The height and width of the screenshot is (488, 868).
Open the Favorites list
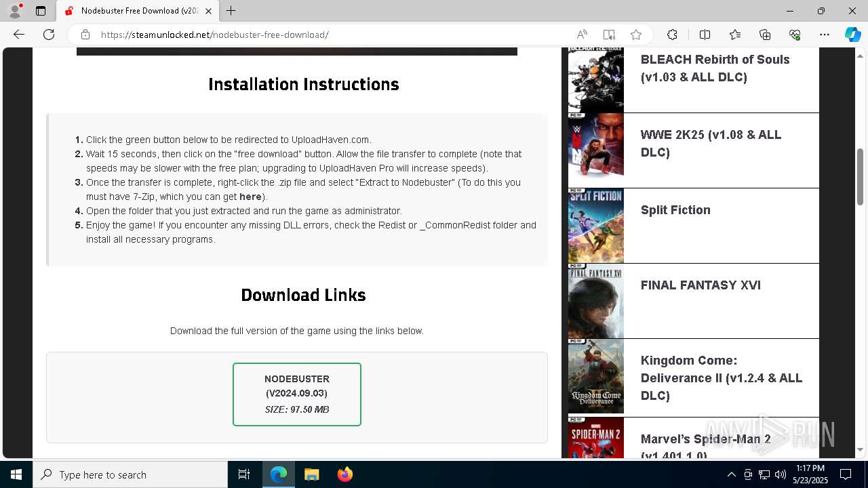[x=735, y=35]
